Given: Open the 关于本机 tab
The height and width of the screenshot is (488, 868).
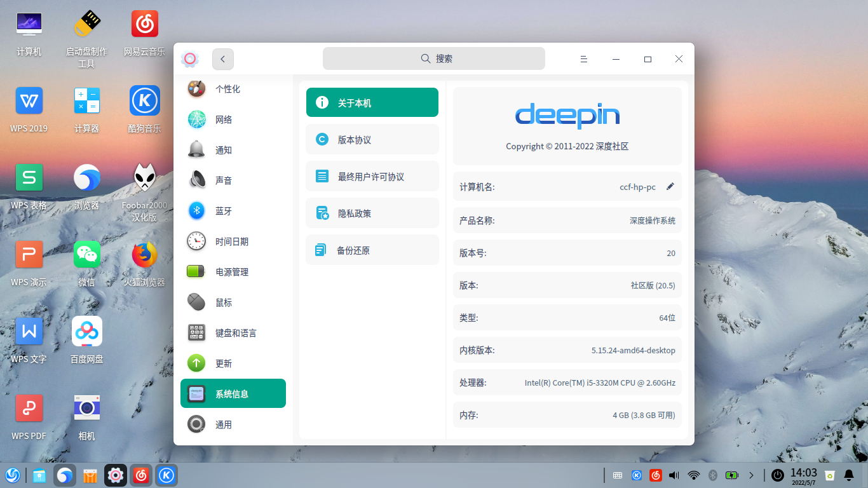Looking at the screenshot, I should point(372,102).
